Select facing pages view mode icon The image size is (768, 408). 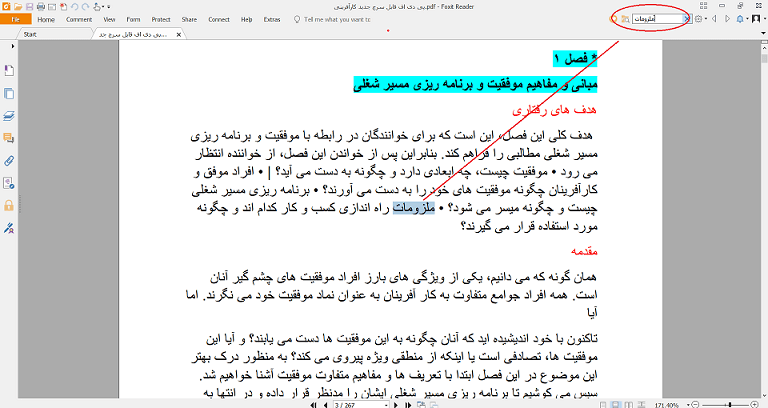coord(629,405)
